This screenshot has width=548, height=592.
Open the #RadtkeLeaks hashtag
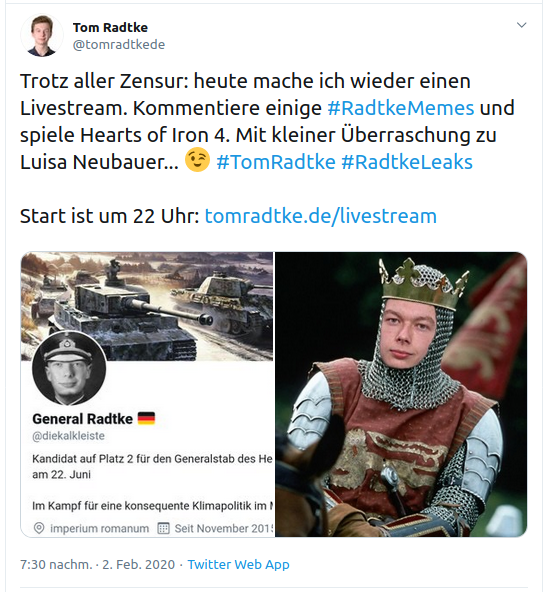pyautogui.click(x=407, y=162)
